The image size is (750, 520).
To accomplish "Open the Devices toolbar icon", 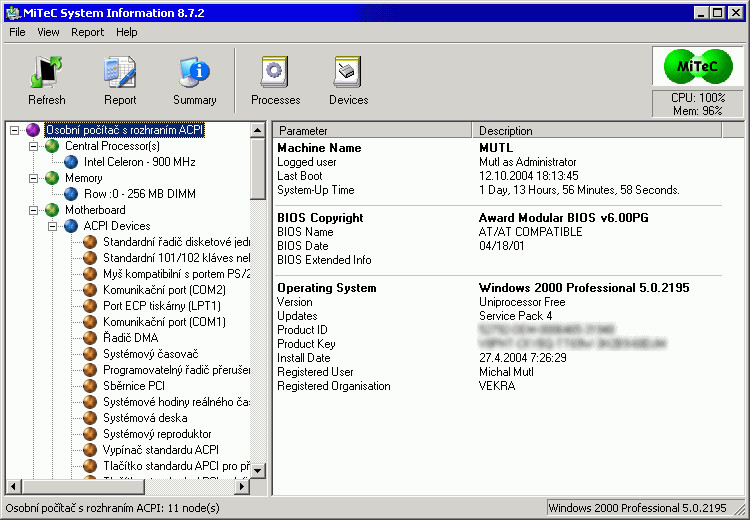I will (x=348, y=72).
